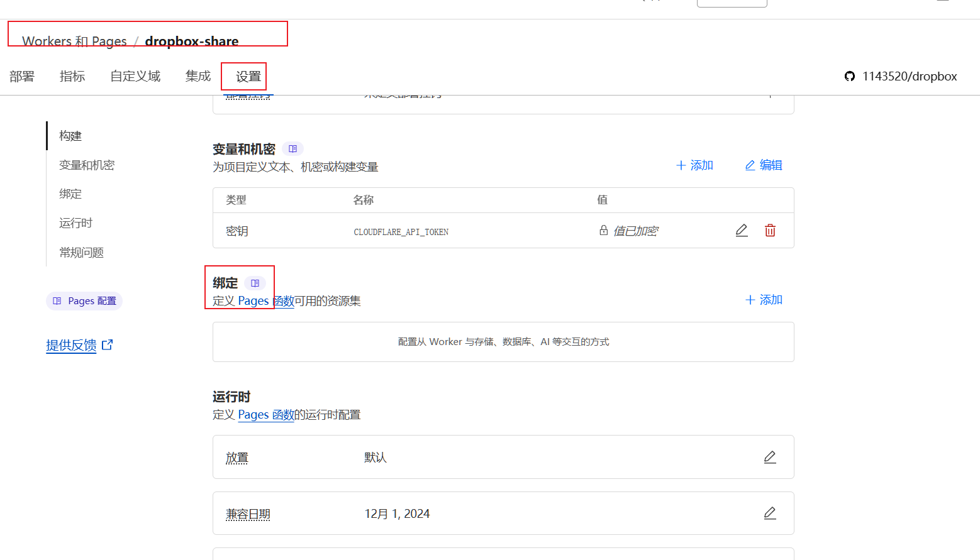Open docs icon beside 绑定 heading
The height and width of the screenshot is (560, 980).
(255, 283)
